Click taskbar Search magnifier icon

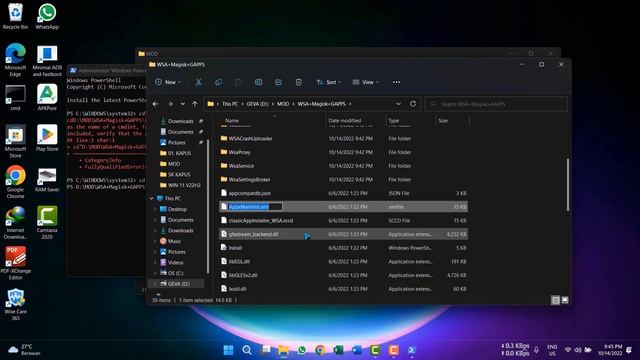tap(247, 350)
